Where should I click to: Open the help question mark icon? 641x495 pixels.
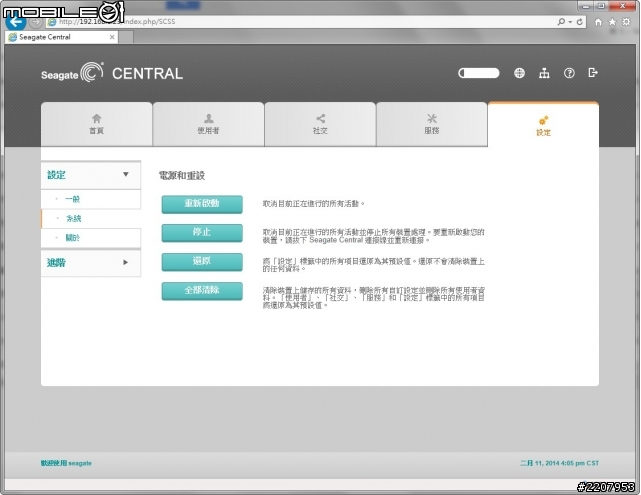569,73
